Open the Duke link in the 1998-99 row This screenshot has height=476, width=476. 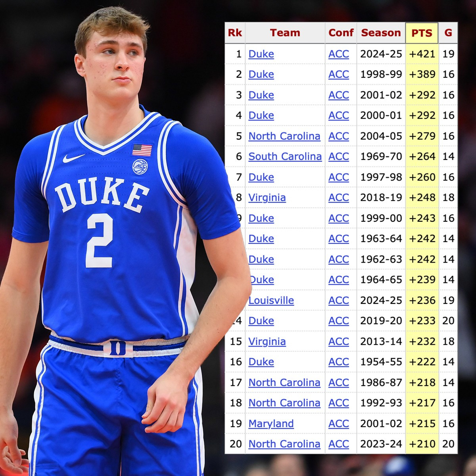click(x=261, y=75)
